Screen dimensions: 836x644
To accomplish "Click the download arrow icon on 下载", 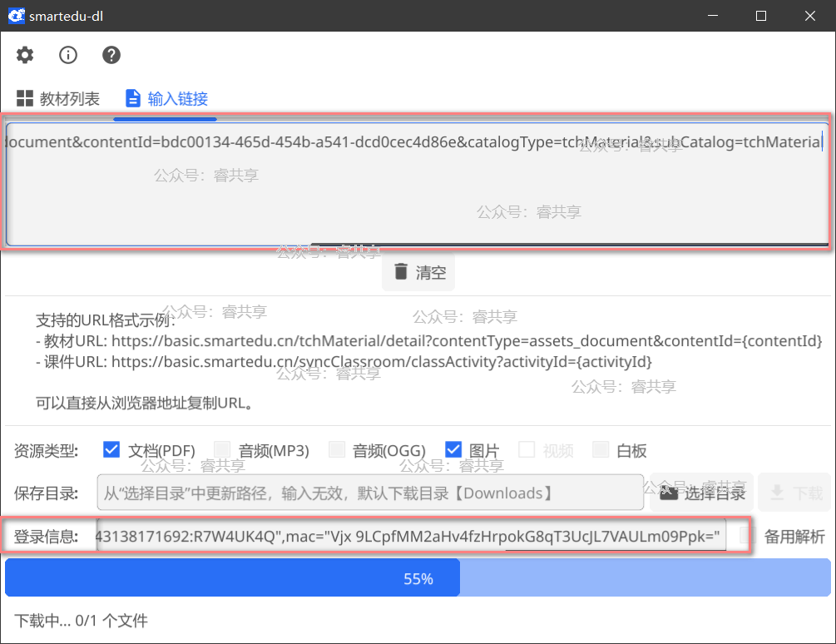I will (x=777, y=493).
